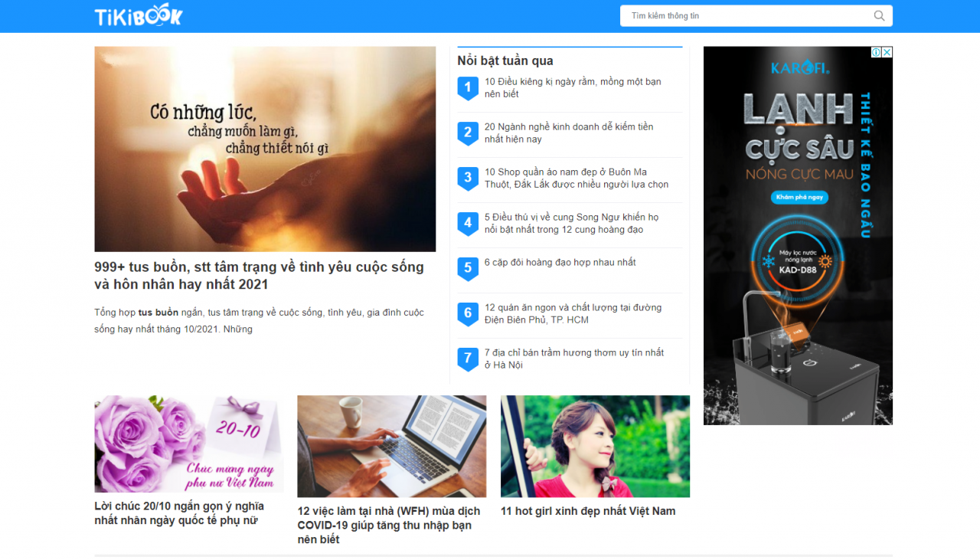
Task: Focus the 'Tìm kiếm thông tin' search field
Action: click(x=746, y=16)
